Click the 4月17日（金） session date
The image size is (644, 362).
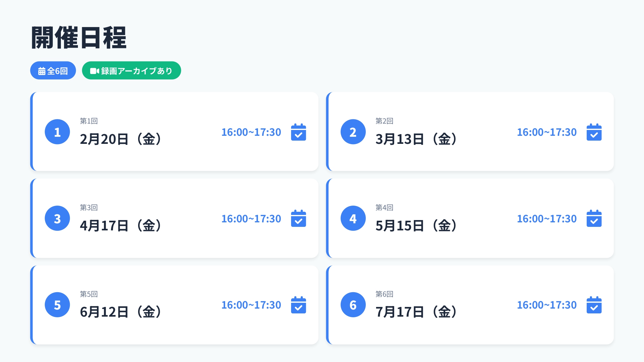[121, 226]
